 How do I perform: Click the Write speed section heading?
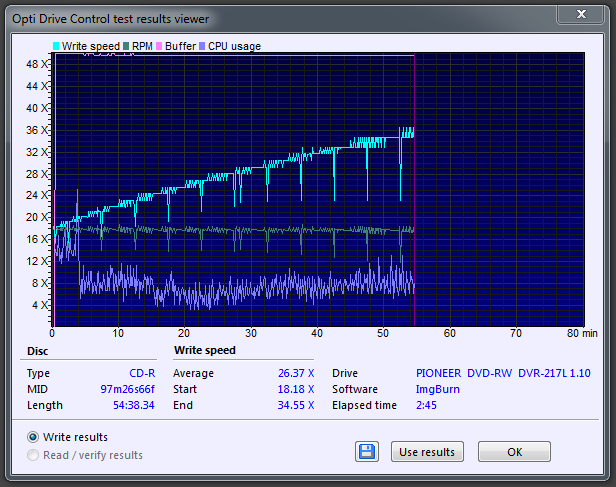coord(205,350)
